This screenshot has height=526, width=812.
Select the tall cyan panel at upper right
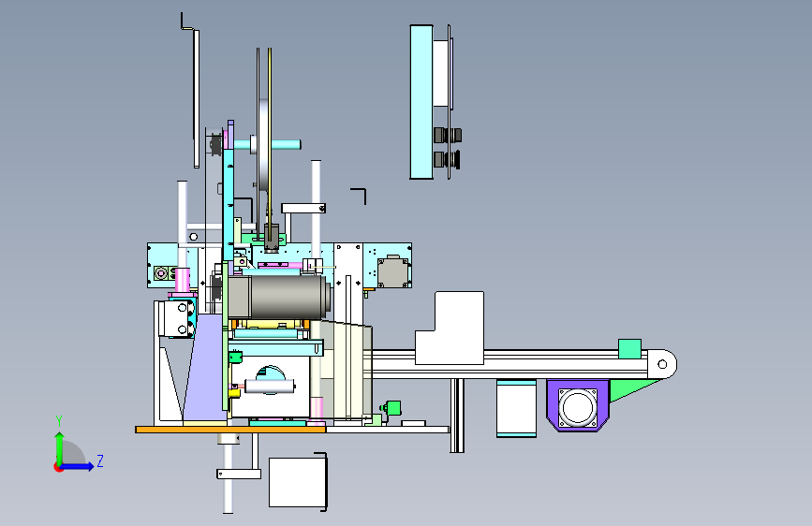pyautogui.click(x=421, y=102)
